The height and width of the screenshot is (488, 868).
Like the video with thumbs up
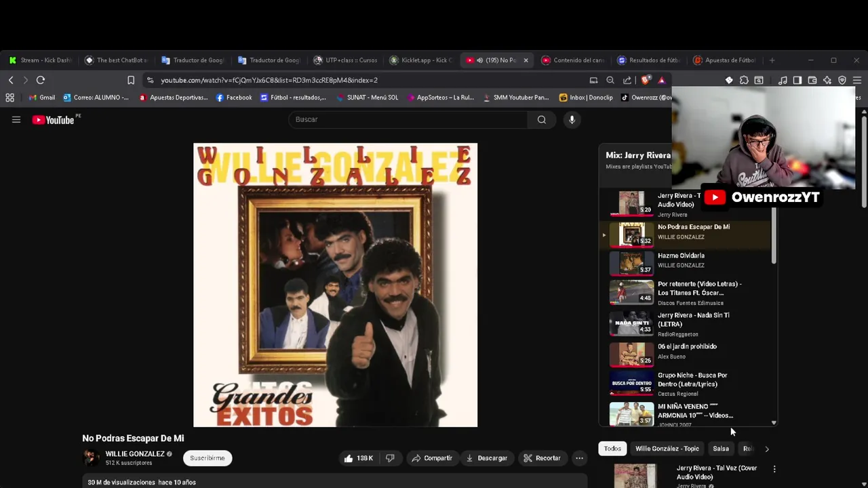(x=359, y=458)
